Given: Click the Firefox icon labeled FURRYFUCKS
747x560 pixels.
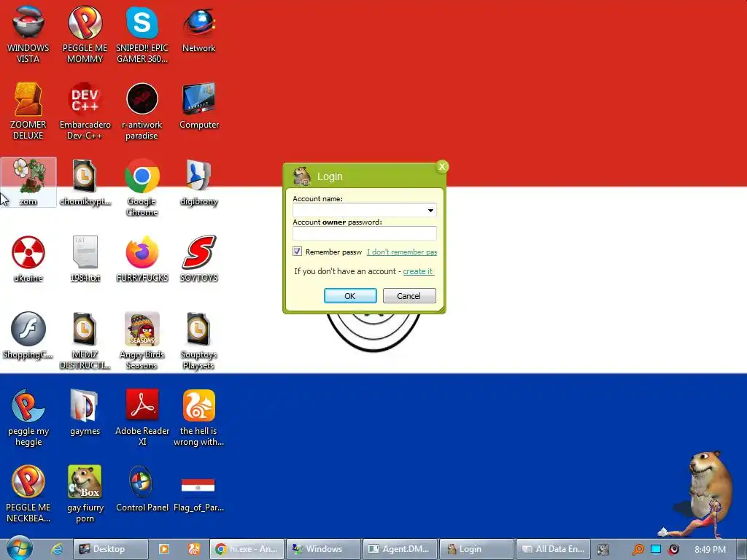Looking at the screenshot, I should (x=142, y=259).
